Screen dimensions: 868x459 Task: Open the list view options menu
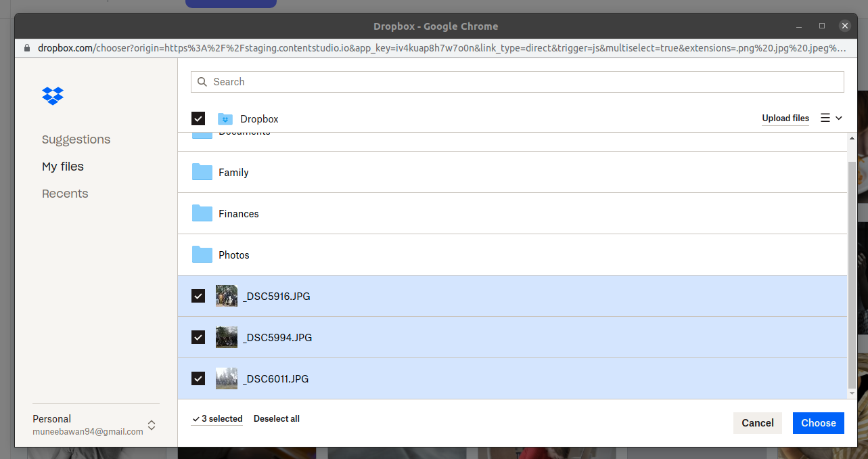[x=831, y=118]
